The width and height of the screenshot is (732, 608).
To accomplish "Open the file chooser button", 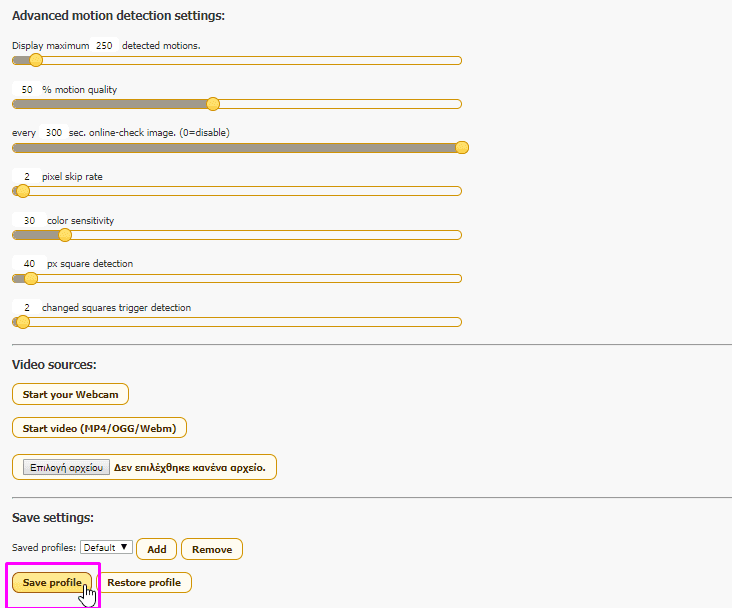I will (67, 467).
